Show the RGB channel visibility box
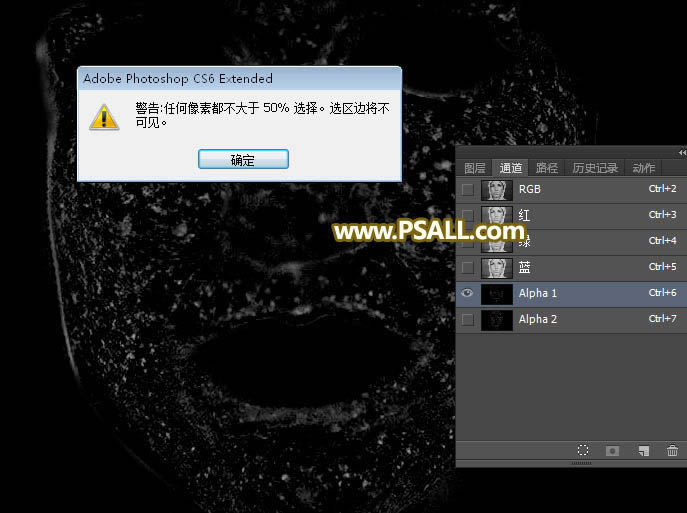The width and height of the screenshot is (687, 513). pyautogui.click(x=467, y=189)
